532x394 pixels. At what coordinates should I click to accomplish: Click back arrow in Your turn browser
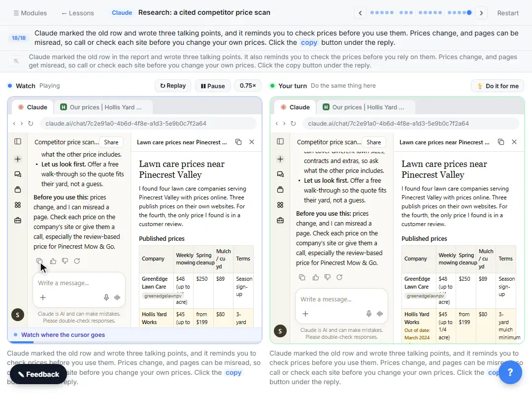coord(277,124)
